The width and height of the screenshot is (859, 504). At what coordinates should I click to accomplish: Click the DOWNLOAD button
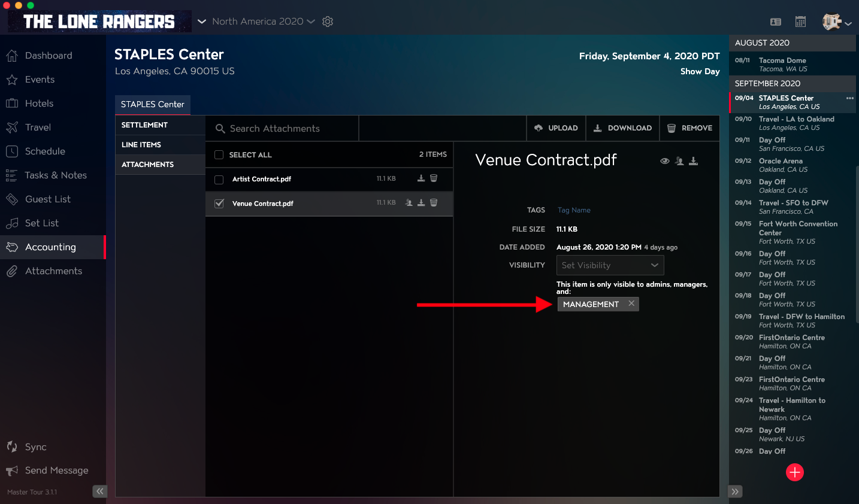tap(622, 128)
